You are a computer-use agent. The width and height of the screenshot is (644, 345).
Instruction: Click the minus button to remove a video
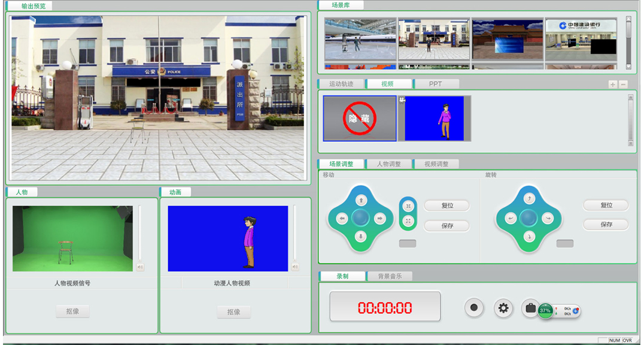(x=623, y=84)
